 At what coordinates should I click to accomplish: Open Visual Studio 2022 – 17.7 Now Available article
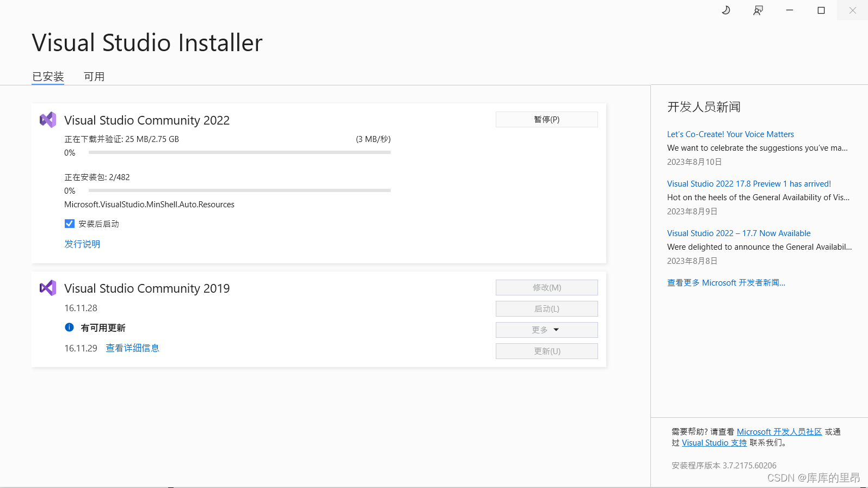(x=738, y=233)
